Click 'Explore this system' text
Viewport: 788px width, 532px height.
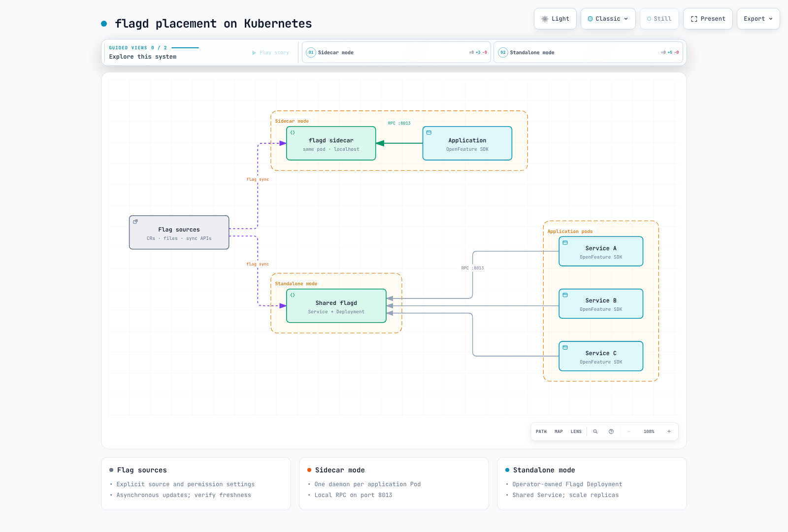pos(143,57)
